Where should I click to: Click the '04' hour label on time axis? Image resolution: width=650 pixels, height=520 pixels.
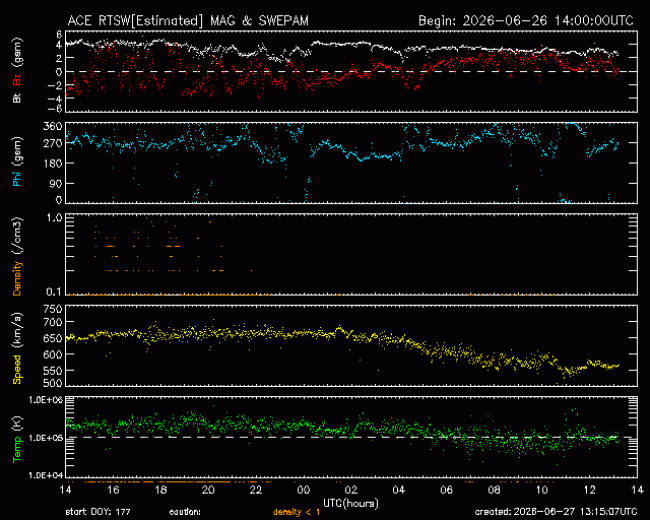399,490
